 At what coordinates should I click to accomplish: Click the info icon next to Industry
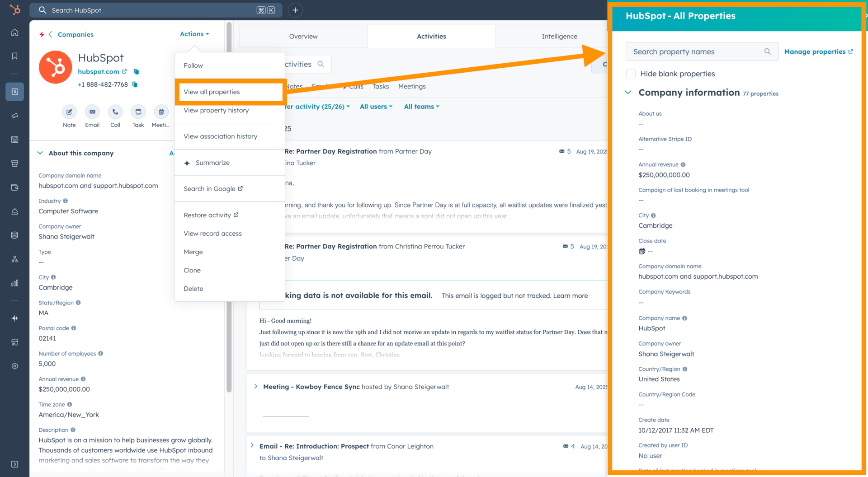tap(66, 201)
